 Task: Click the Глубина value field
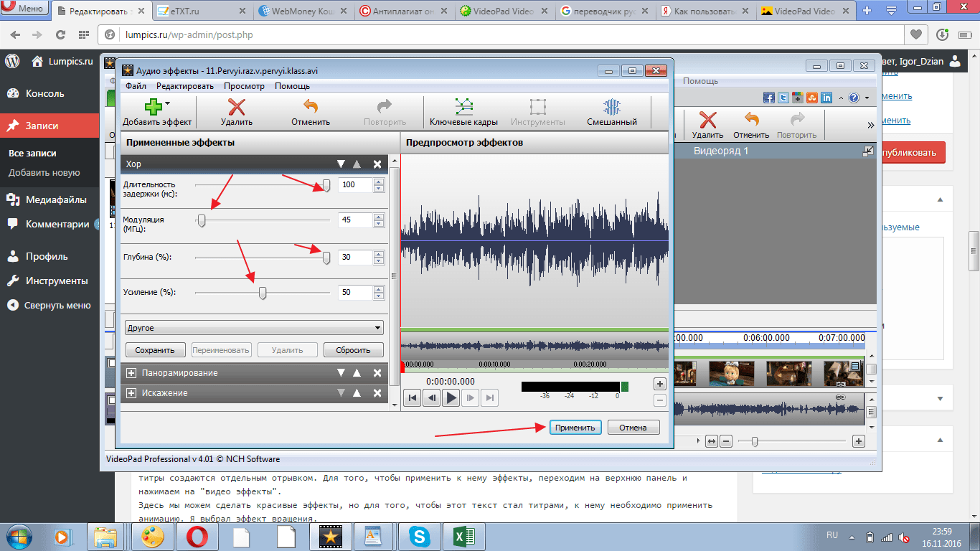[x=355, y=257]
